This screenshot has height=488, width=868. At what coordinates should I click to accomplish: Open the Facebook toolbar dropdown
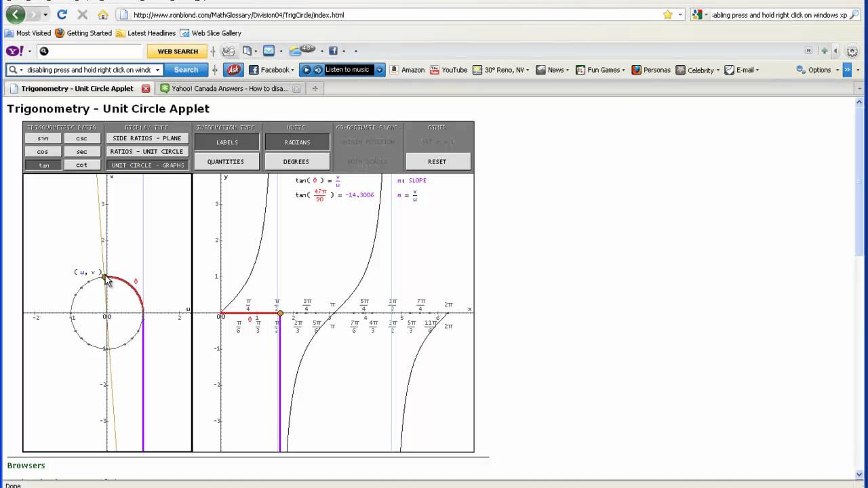click(272, 70)
